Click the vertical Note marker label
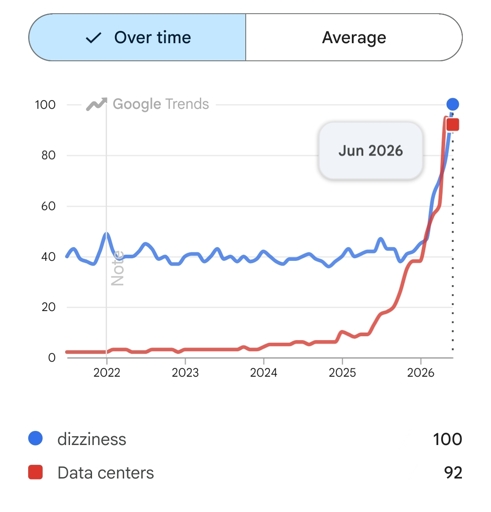 click(117, 268)
